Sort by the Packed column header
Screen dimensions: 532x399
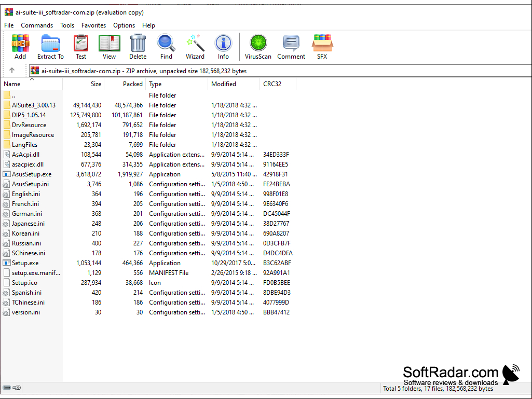coord(125,84)
